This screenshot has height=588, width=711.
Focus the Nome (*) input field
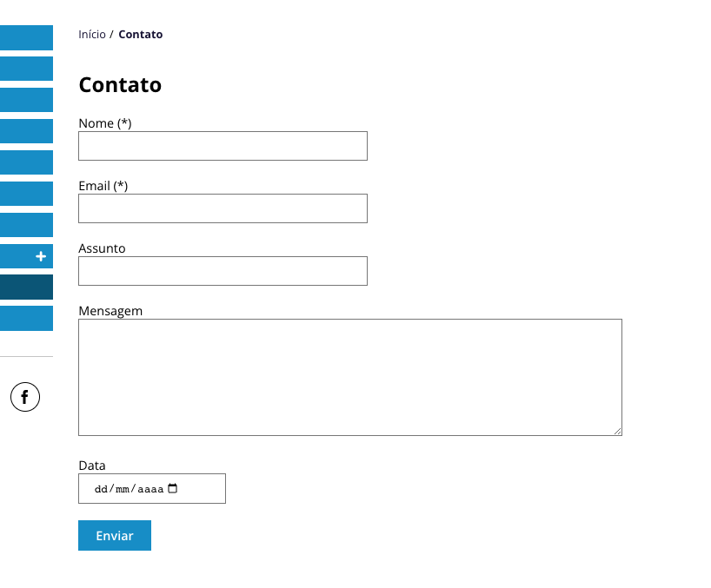click(x=223, y=145)
